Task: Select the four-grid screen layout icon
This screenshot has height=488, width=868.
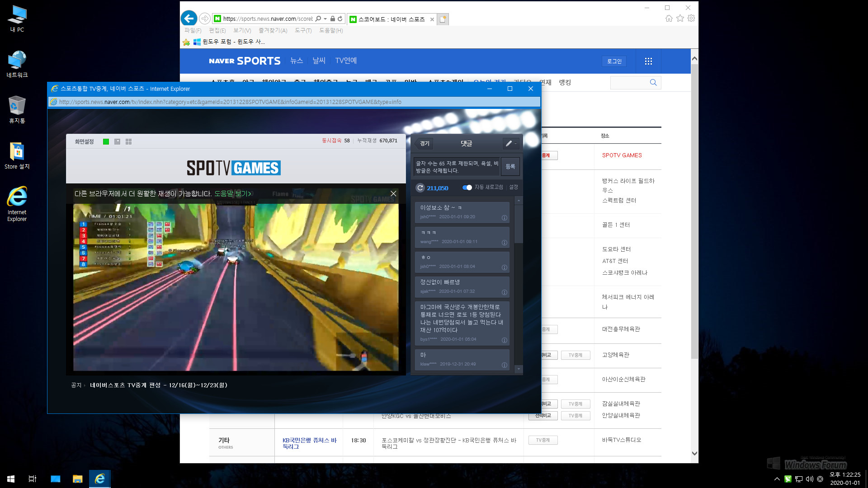Action: point(128,141)
